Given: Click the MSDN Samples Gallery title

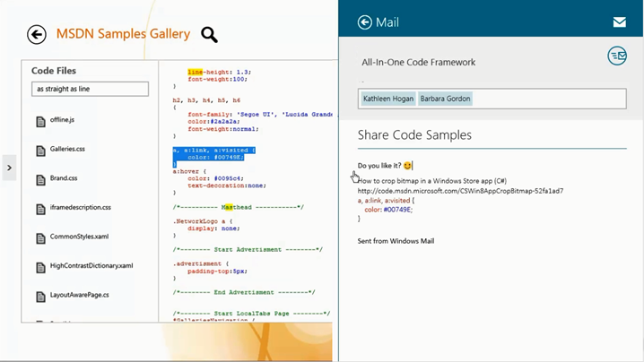Looking at the screenshot, I should [x=123, y=34].
